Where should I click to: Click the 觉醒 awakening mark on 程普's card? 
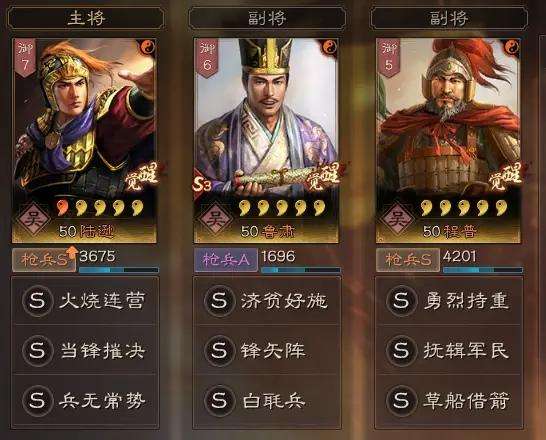(505, 177)
